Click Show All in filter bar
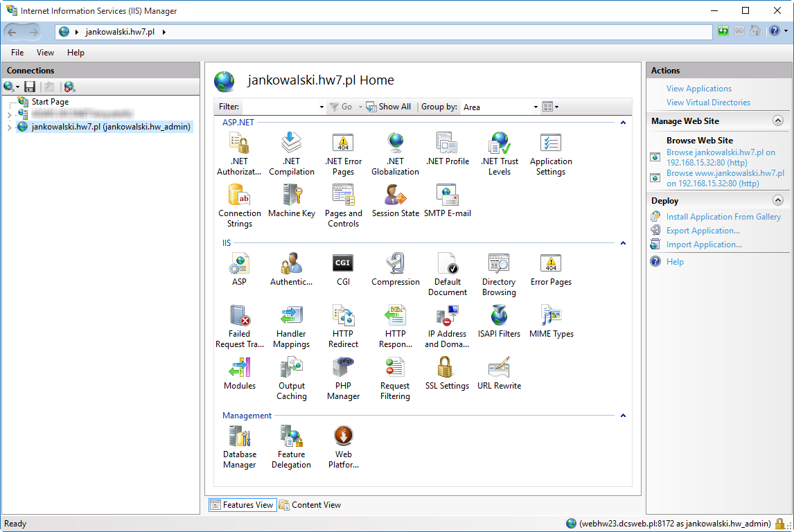Viewport: 794px width, 532px height. pos(389,107)
